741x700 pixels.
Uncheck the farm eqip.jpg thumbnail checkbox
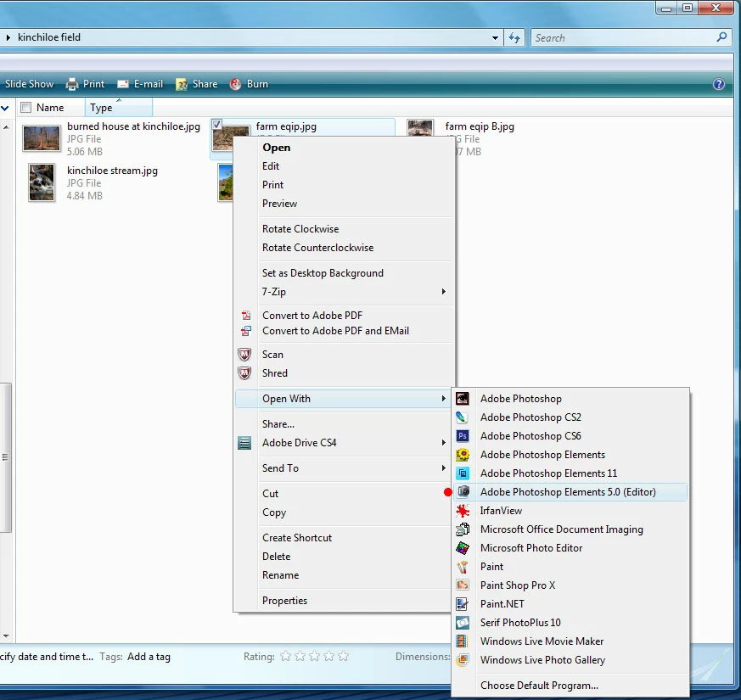click(216, 124)
